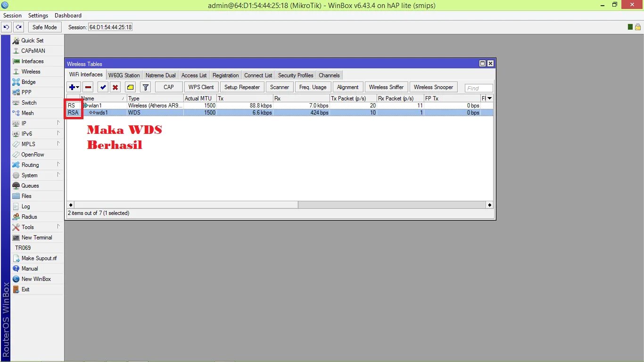Launch New Terminal from sidebar icon
The image size is (644, 362).
pos(16,238)
